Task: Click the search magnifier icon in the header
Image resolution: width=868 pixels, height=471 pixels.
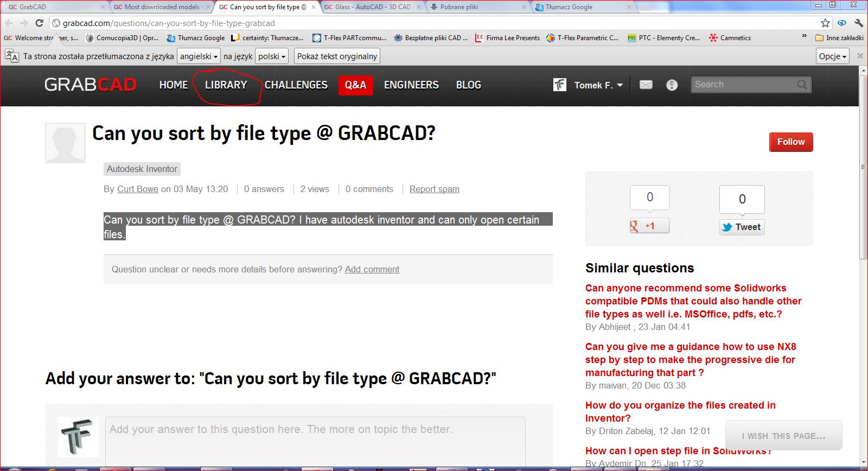Action: [802, 85]
